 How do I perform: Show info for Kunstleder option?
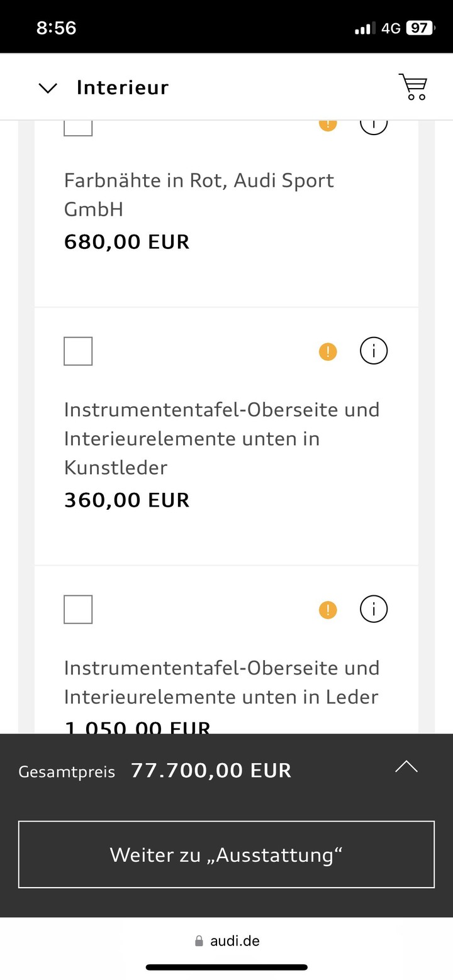point(374,351)
